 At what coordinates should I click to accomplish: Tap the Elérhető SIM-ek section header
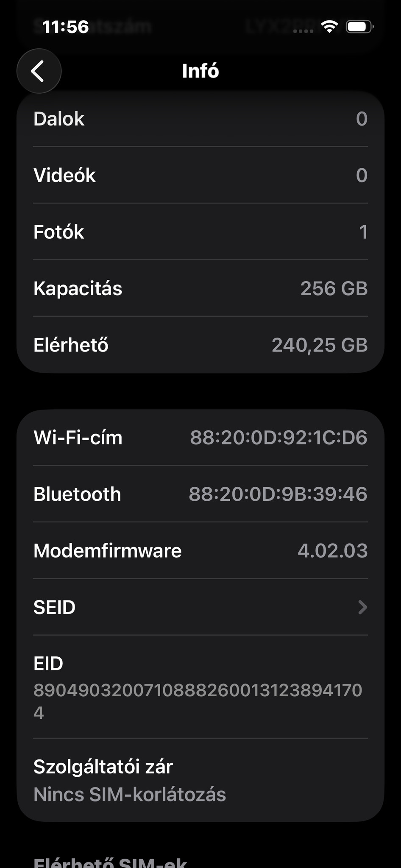click(x=110, y=862)
